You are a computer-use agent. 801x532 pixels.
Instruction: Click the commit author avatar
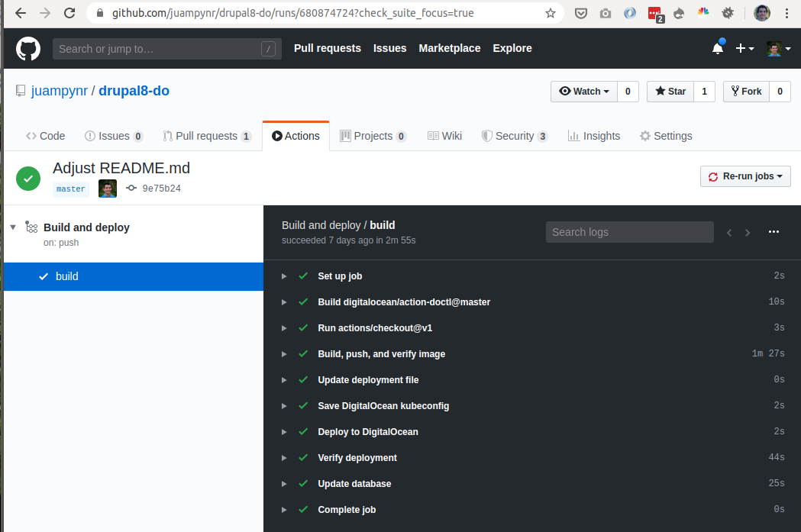(x=108, y=189)
